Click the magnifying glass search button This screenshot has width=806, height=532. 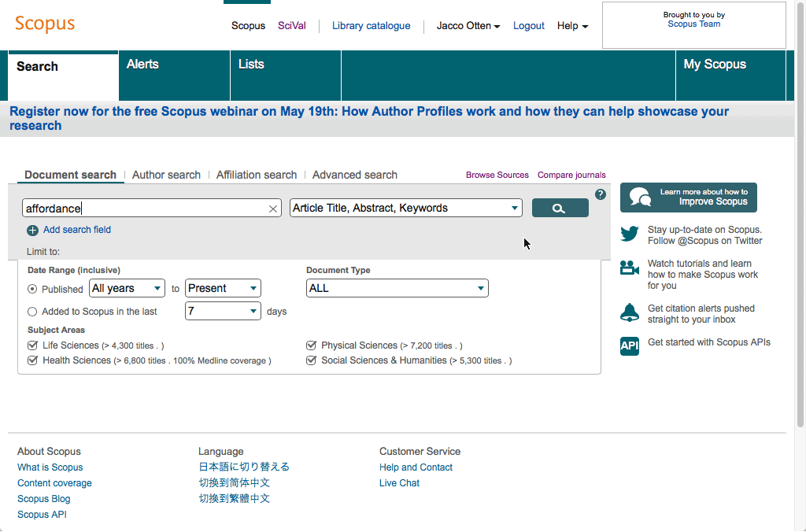point(560,209)
